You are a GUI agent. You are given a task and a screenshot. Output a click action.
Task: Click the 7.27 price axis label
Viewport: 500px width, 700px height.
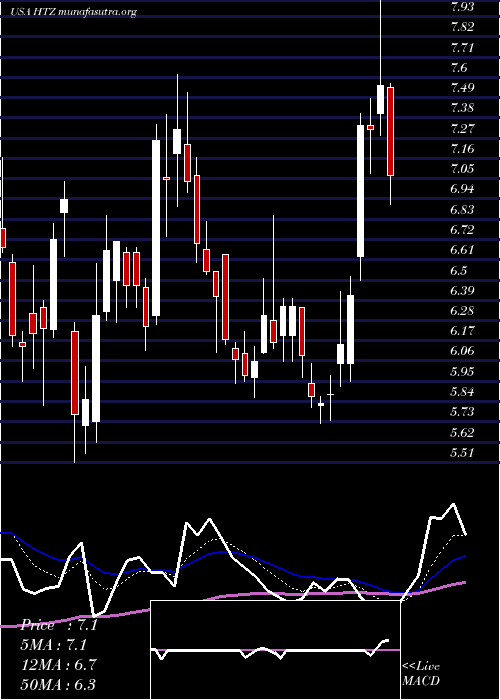tap(462, 129)
